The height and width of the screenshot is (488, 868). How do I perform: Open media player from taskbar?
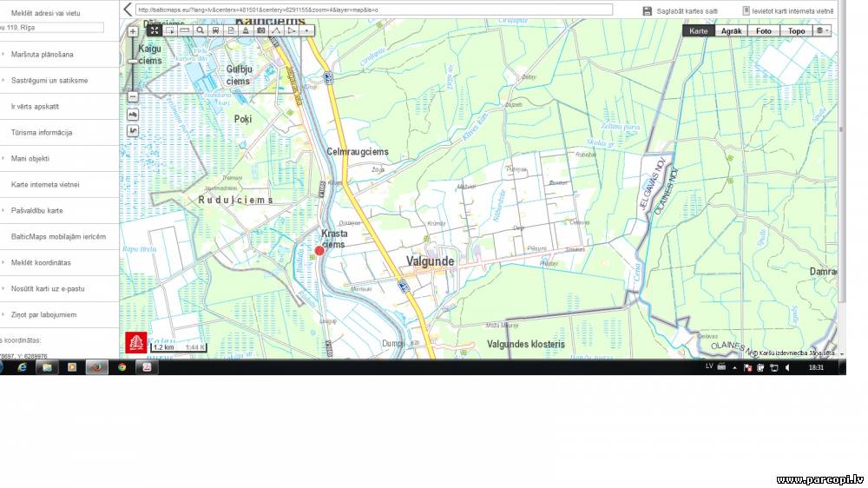[72, 367]
